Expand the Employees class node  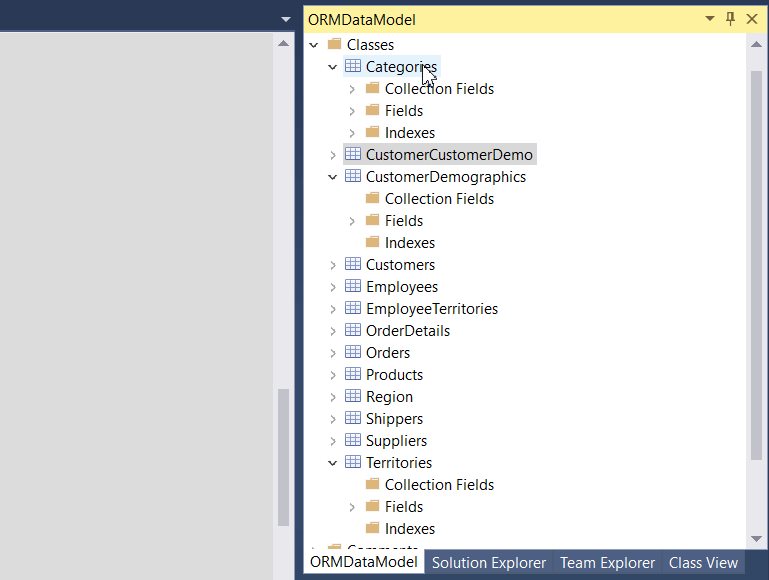333,287
